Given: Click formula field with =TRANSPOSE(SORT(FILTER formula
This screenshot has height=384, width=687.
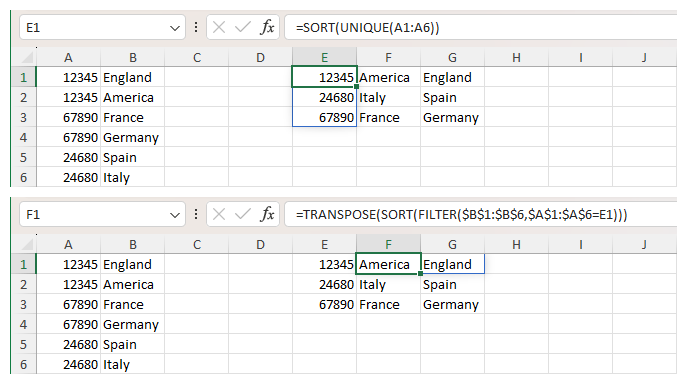Looking at the screenshot, I should 481,215.
